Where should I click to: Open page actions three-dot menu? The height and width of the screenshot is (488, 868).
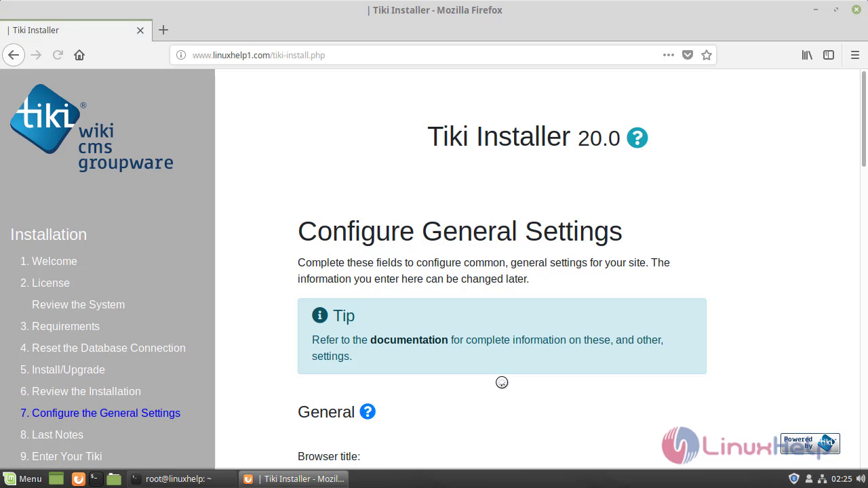coord(669,55)
